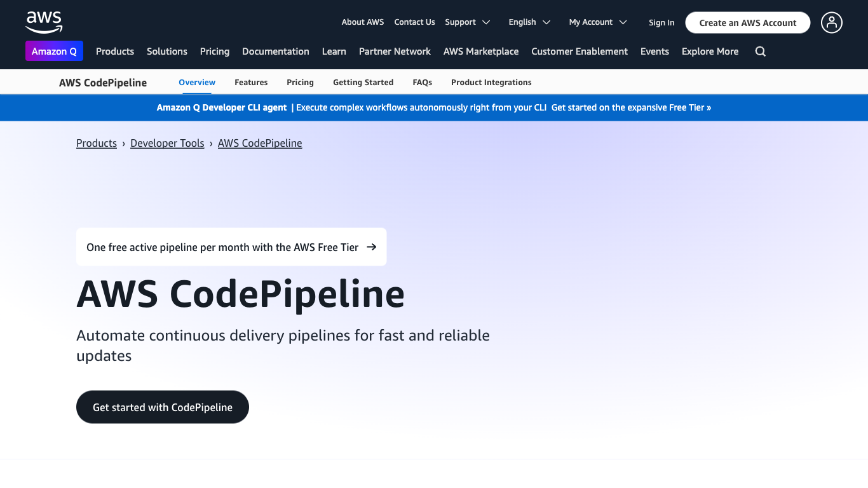Open the Amazon Q button

tap(54, 51)
